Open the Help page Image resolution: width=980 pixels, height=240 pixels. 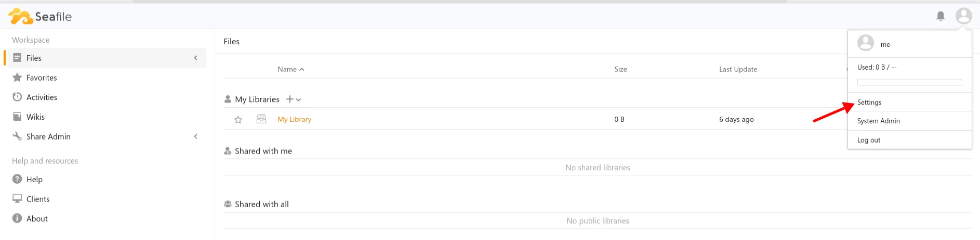pos(34,180)
